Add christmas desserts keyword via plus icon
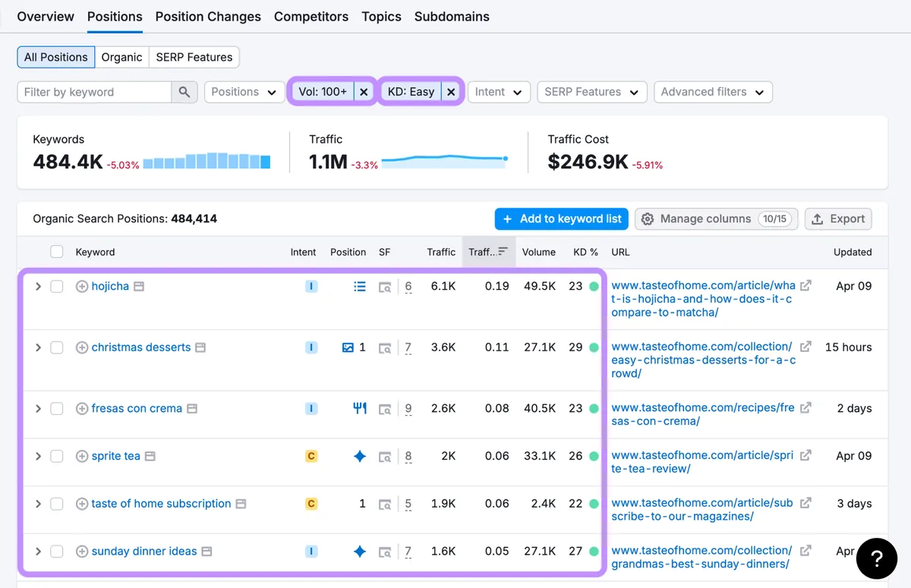 click(x=82, y=347)
